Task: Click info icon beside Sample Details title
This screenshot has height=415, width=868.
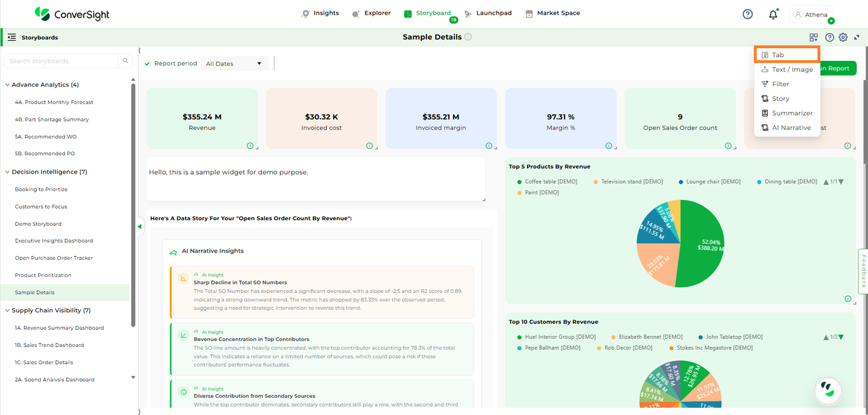Action: [x=468, y=37]
